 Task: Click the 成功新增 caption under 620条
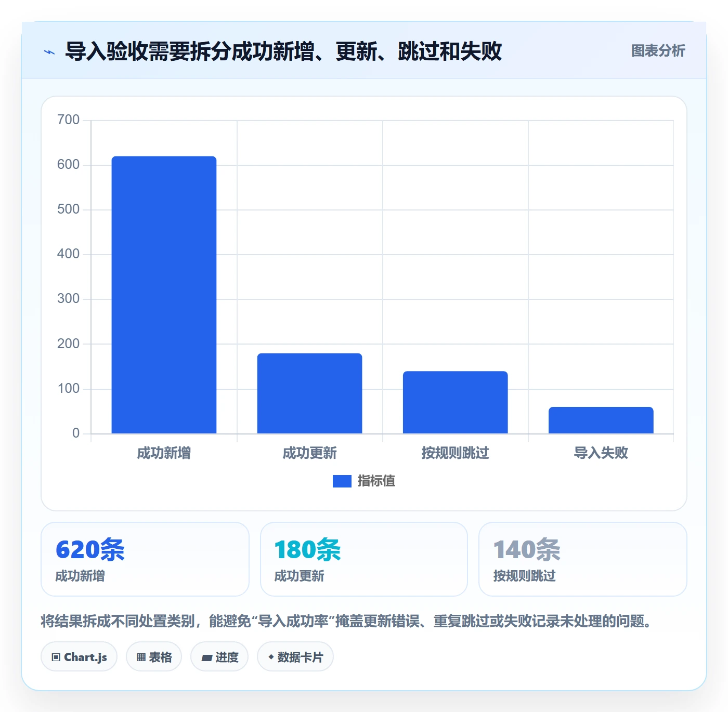point(80,576)
